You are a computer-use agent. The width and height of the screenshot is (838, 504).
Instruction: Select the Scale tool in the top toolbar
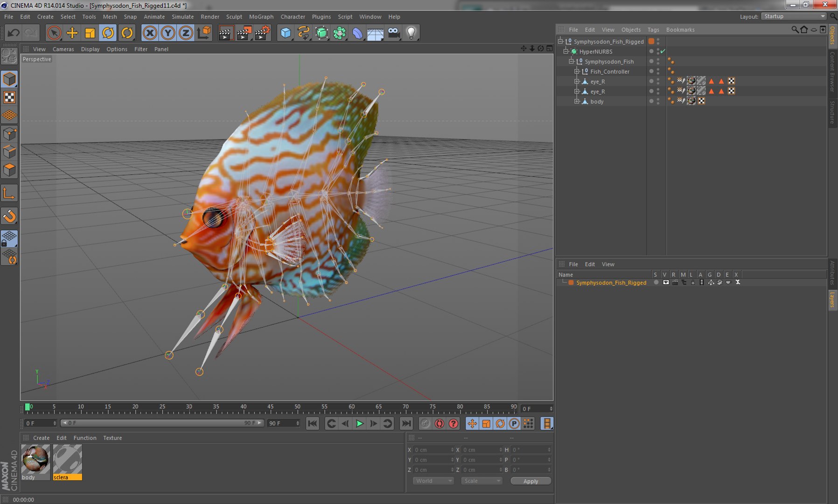pos(90,33)
